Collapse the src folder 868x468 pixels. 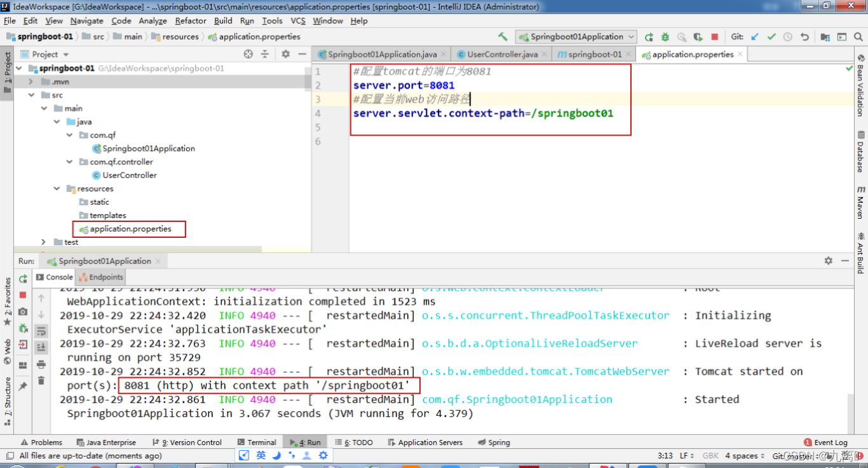tap(31, 95)
